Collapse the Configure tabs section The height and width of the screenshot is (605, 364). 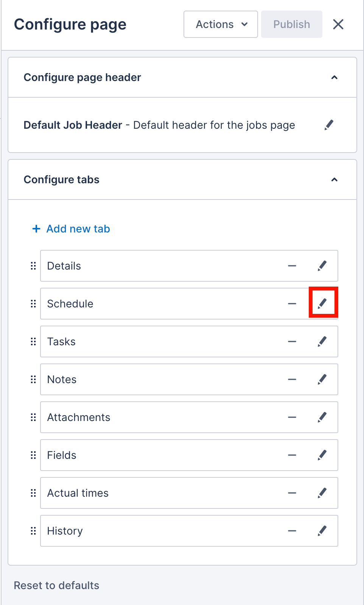tap(334, 180)
